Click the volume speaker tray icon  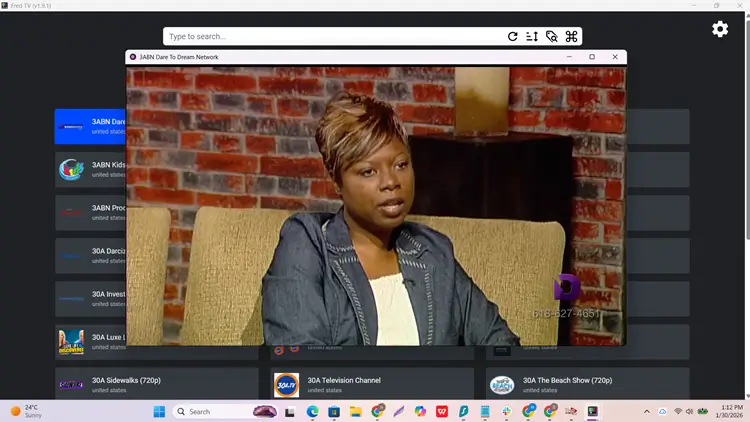click(x=689, y=411)
